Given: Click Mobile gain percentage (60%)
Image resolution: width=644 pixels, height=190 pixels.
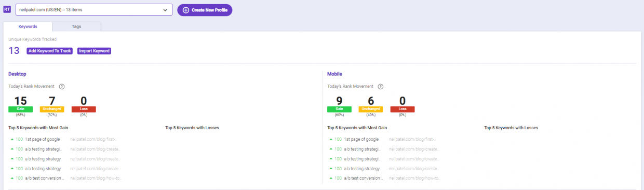Looking at the screenshot, I should pos(339,115).
